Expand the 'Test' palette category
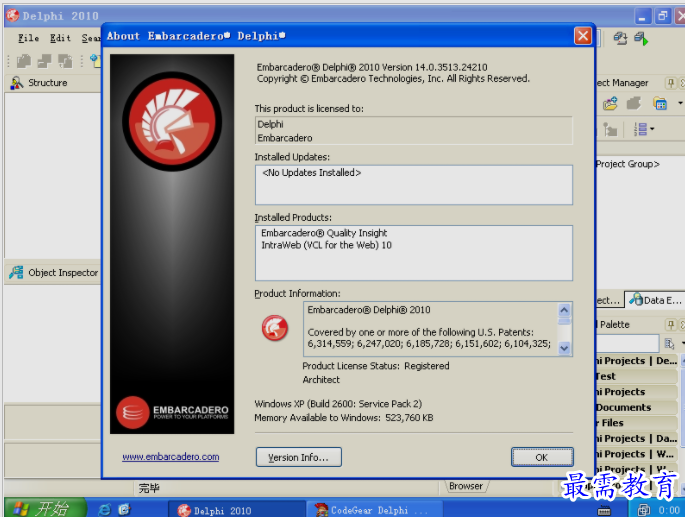 (x=637, y=376)
